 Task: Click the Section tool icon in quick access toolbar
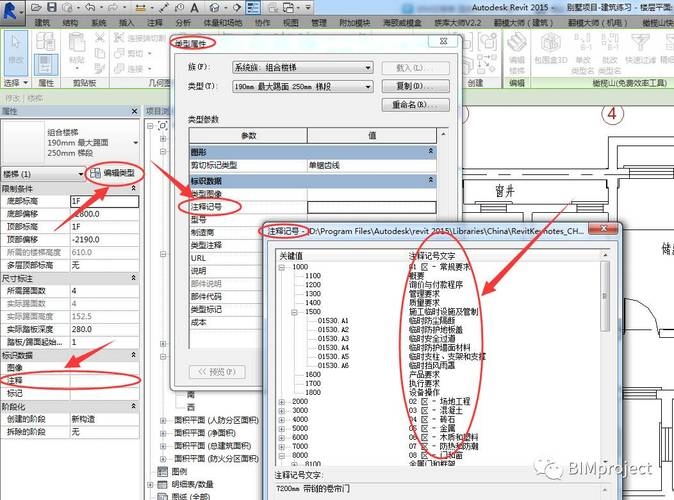(237, 7)
